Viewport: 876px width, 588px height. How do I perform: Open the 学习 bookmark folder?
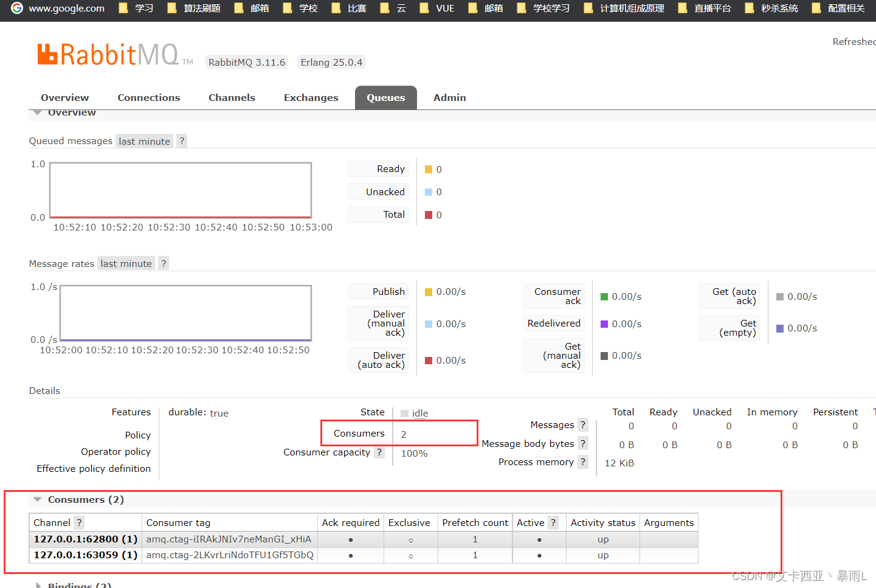[136, 8]
